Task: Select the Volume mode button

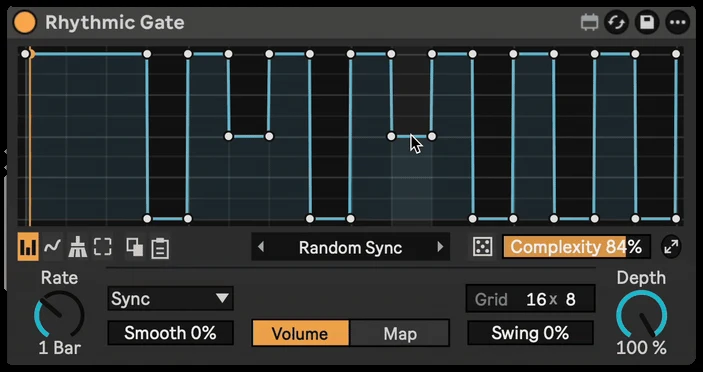Action: (300, 333)
